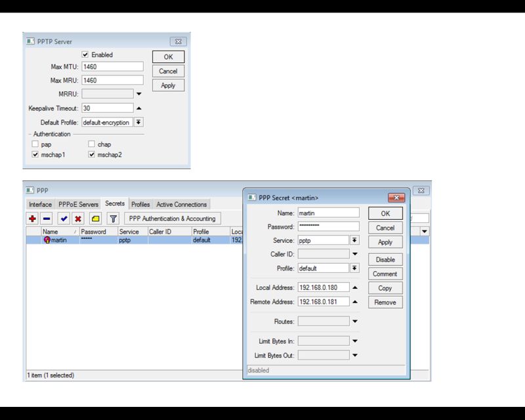Image resolution: width=525 pixels, height=420 pixels.
Task: Click the Local Address 192.168.0.180 field
Action: coord(324,287)
